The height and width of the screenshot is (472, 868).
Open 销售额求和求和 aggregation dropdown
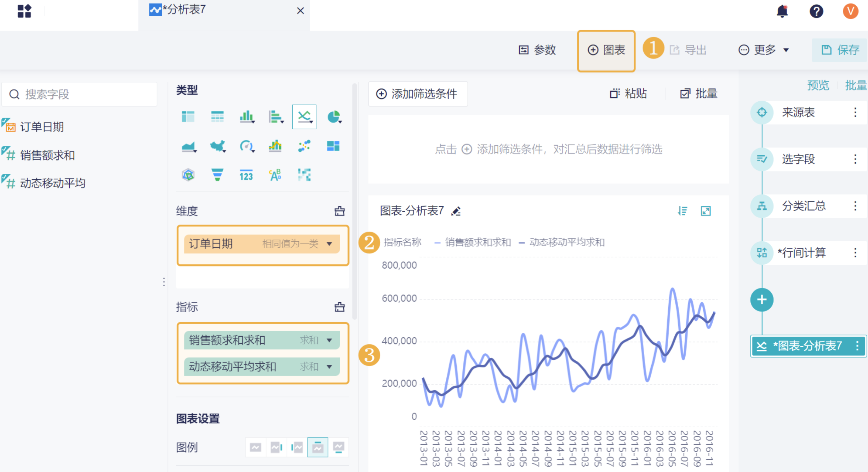click(x=330, y=340)
